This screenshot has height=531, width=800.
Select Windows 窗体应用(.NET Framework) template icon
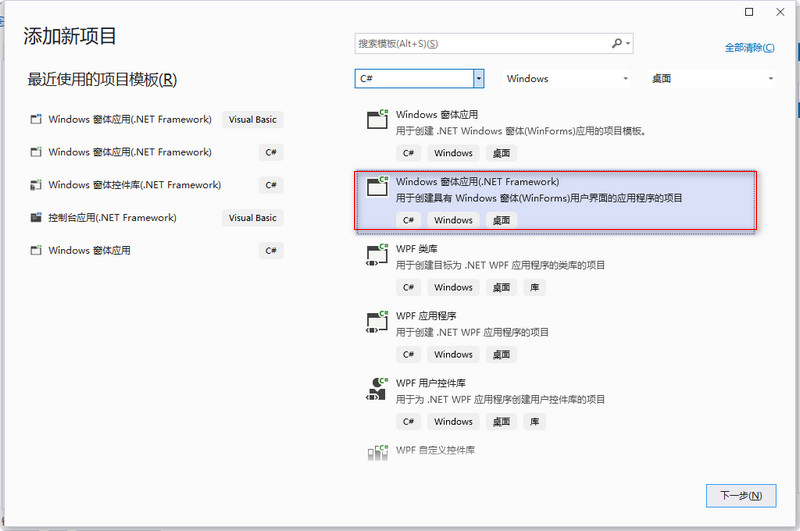378,186
